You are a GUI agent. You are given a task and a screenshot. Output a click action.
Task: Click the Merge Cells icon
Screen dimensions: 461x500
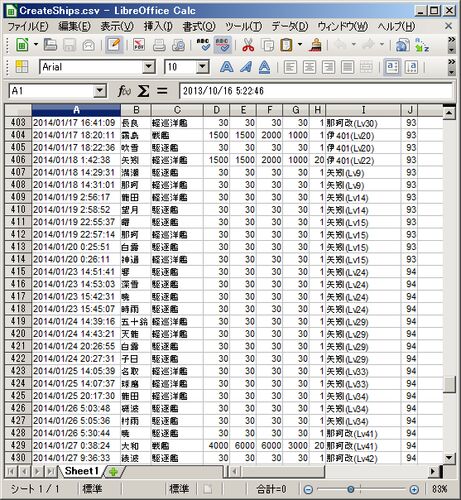click(367, 67)
